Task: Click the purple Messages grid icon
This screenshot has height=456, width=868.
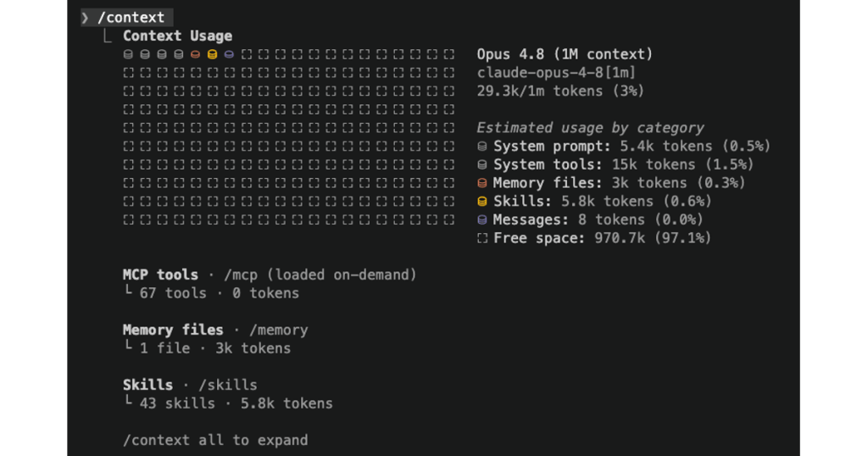Action: 229,54
